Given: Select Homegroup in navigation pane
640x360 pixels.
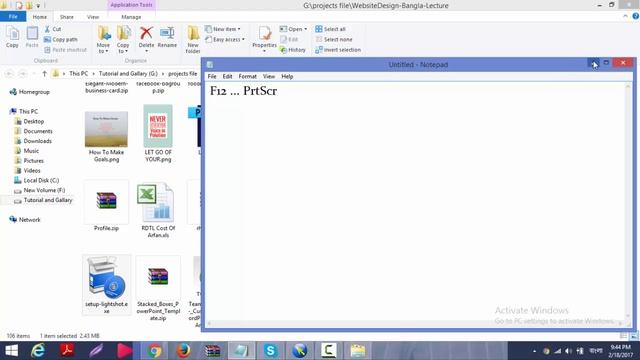Looking at the screenshot, I should [29, 92].
